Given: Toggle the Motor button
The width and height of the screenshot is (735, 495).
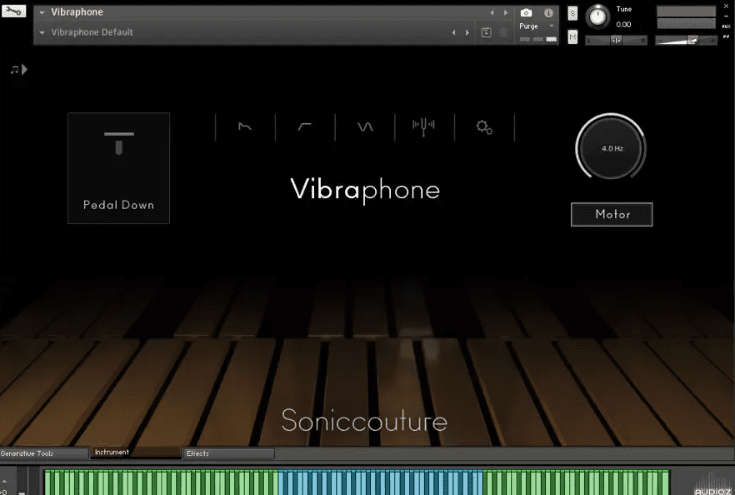Looking at the screenshot, I should 611,214.
